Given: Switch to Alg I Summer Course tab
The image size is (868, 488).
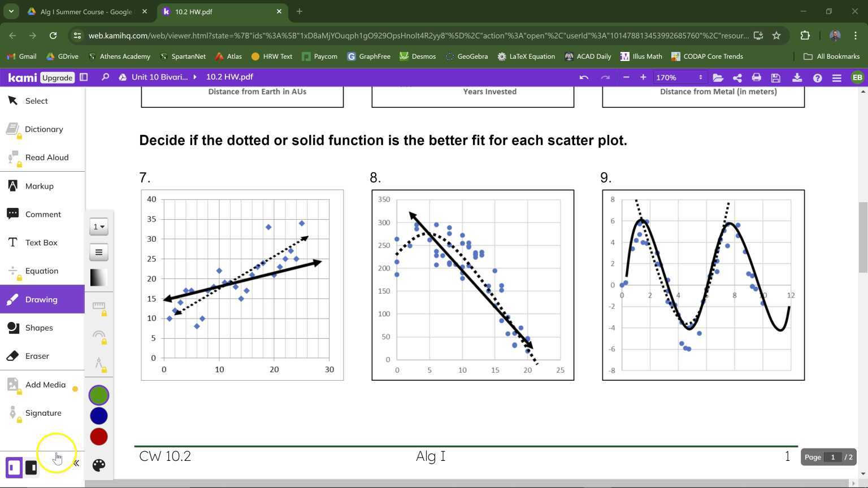Looking at the screenshot, I should coord(88,11).
